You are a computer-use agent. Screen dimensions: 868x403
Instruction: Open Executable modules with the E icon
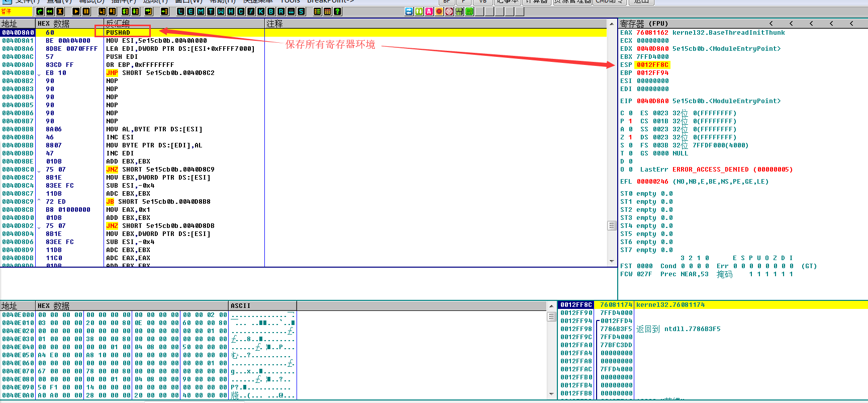[191, 11]
